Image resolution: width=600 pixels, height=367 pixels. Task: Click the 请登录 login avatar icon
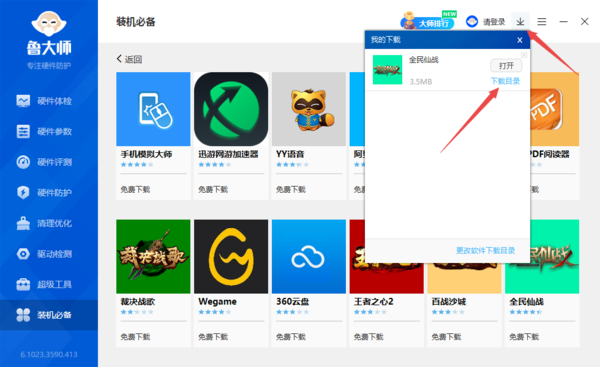(x=472, y=21)
